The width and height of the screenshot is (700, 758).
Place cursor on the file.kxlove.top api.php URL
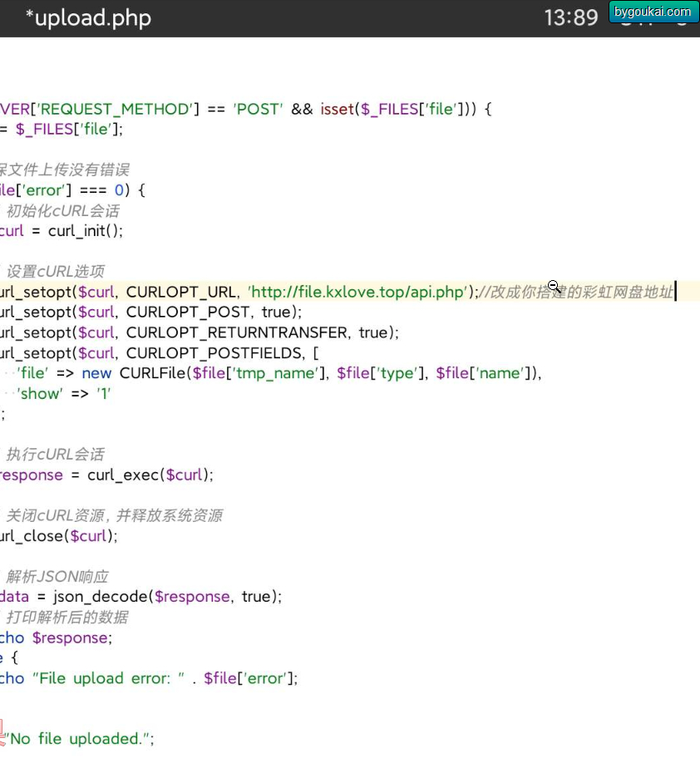click(357, 292)
